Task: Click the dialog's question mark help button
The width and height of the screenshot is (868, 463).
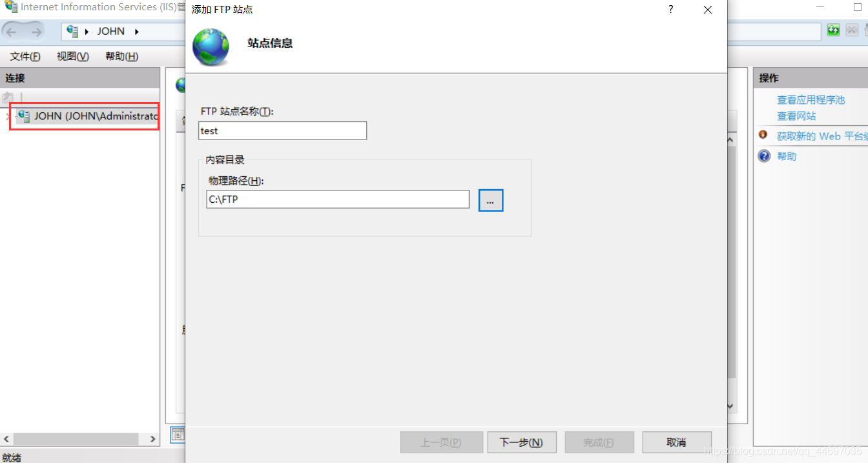Action: point(671,10)
